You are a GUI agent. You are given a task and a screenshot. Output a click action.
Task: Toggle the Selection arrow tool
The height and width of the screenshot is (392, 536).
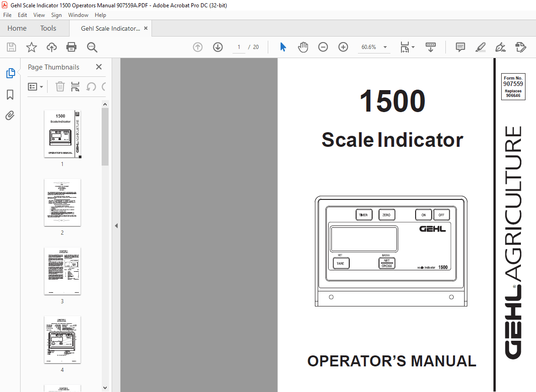[283, 47]
